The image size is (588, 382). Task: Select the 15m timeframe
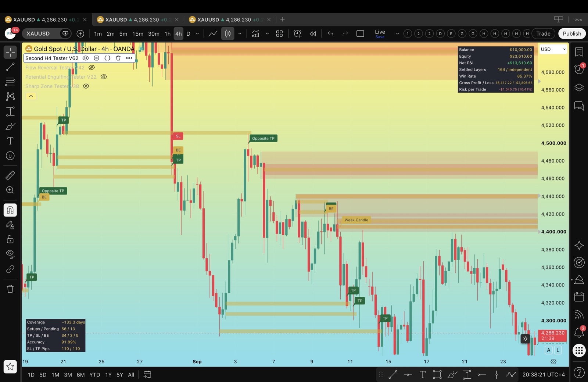point(138,34)
